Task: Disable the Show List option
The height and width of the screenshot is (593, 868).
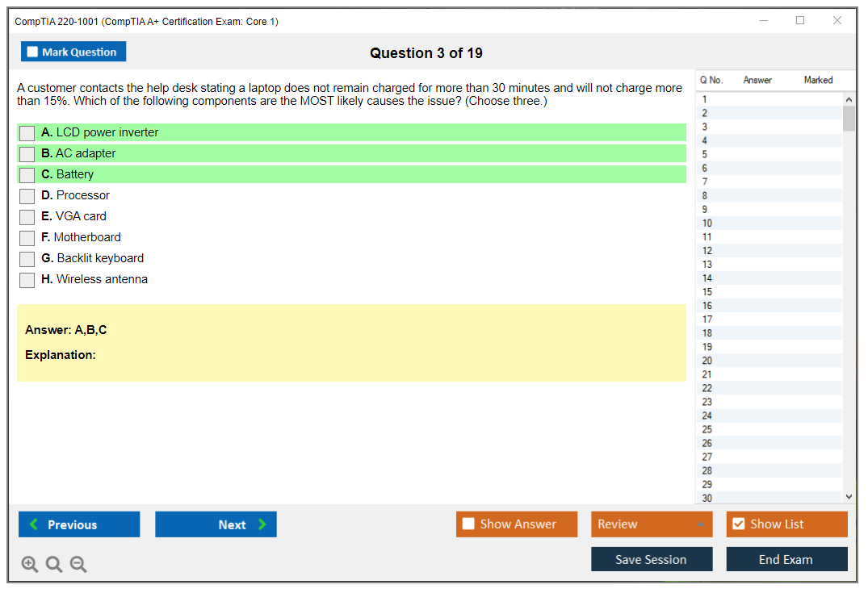Action: 738,524
